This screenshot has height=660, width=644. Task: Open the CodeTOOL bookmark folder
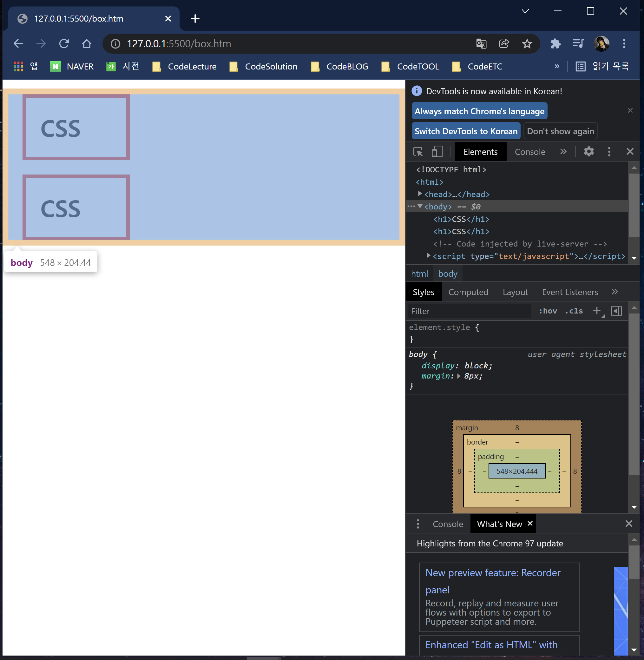pos(410,66)
